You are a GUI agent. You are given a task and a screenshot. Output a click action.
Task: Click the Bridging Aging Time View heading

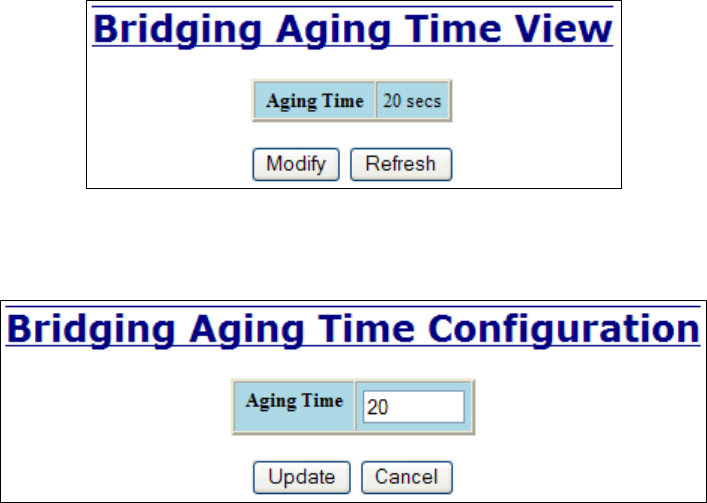pos(352,29)
